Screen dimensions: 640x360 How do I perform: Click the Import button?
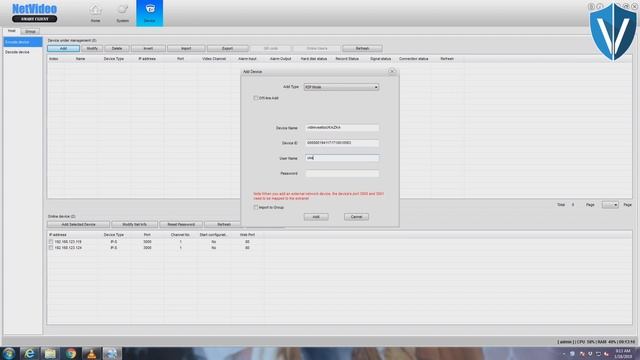[186, 49]
